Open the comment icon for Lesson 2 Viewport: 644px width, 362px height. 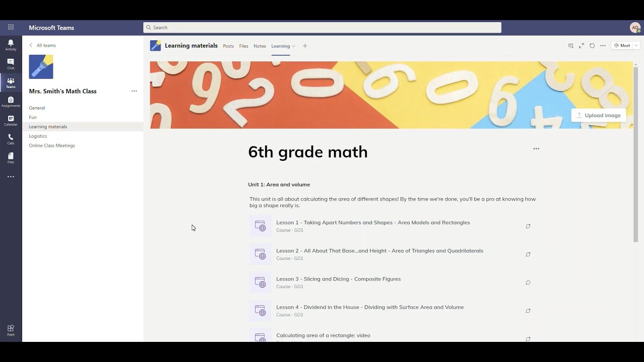528,254
